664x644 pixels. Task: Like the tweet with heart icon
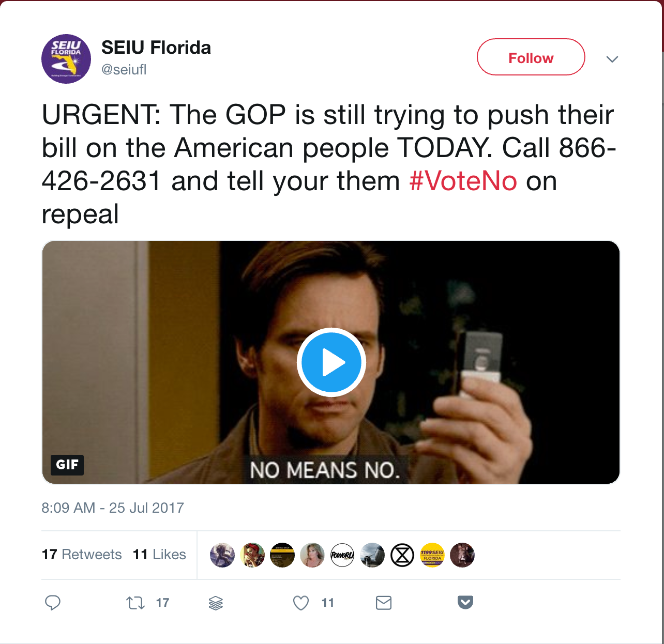[301, 603]
